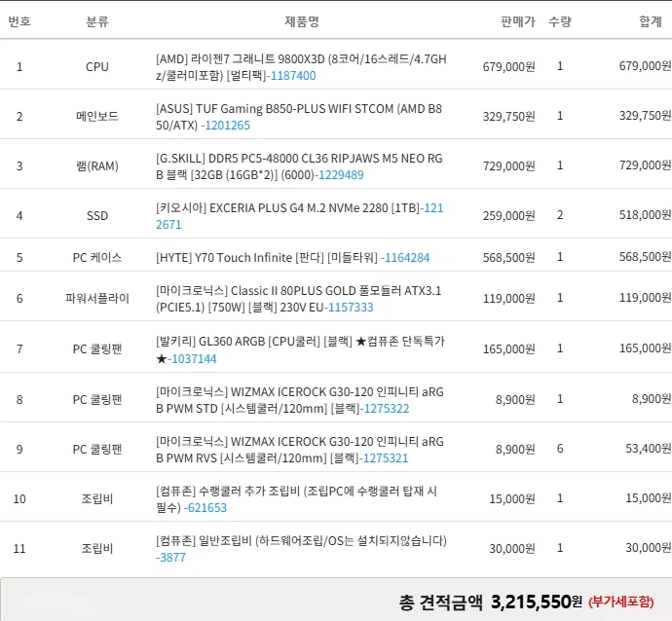Open product code link 1187400 for Ryzen CPU

pos(293,76)
